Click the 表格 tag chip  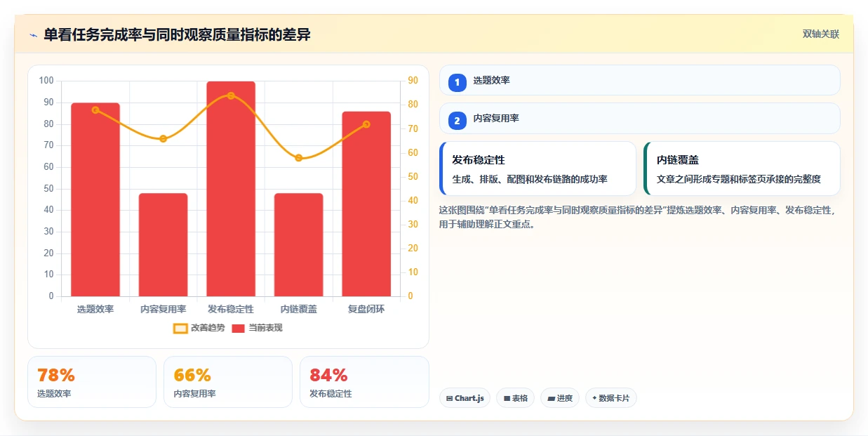point(515,398)
